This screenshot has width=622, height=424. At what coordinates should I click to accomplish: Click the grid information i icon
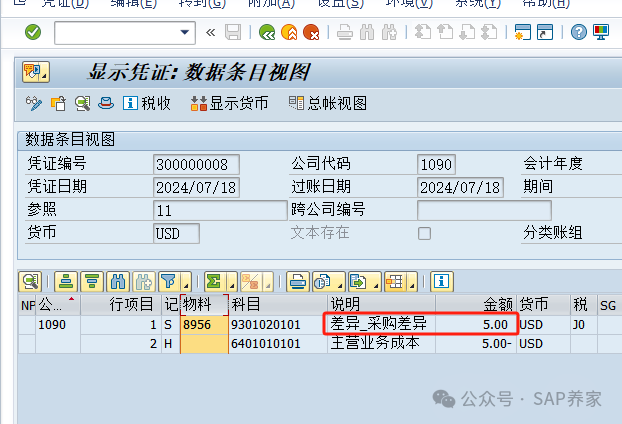coord(442,282)
